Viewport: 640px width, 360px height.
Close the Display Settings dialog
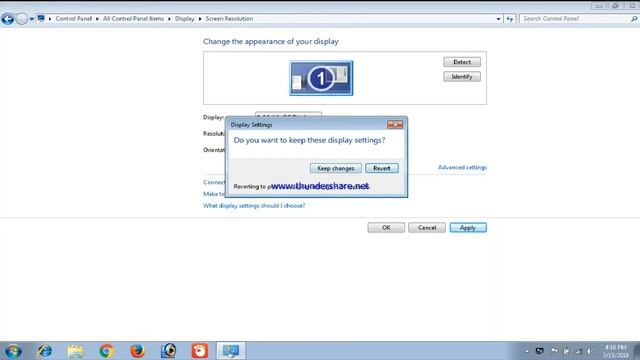[x=395, y=125]
